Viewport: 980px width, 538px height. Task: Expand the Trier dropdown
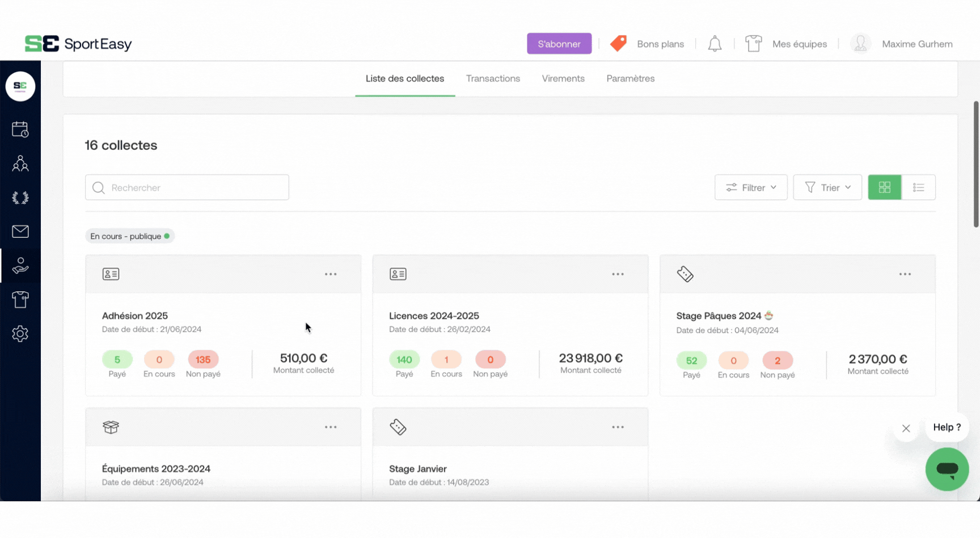coord(827,187)
